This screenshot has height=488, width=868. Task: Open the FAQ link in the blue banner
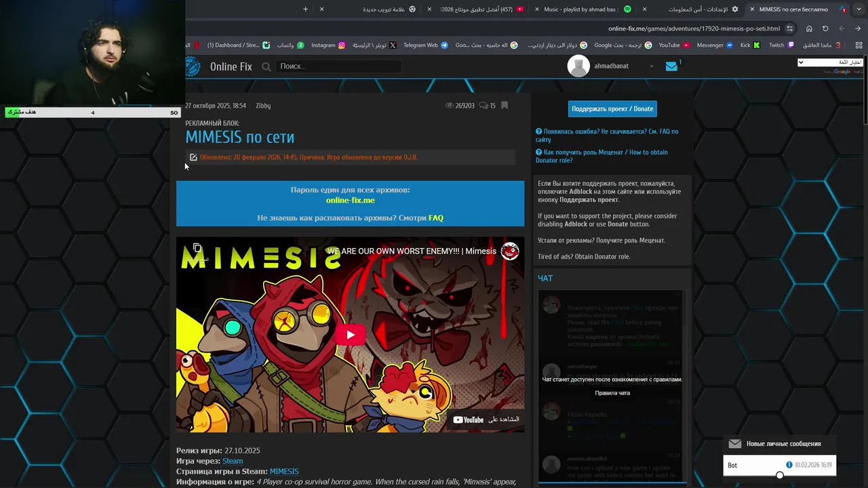436,218
